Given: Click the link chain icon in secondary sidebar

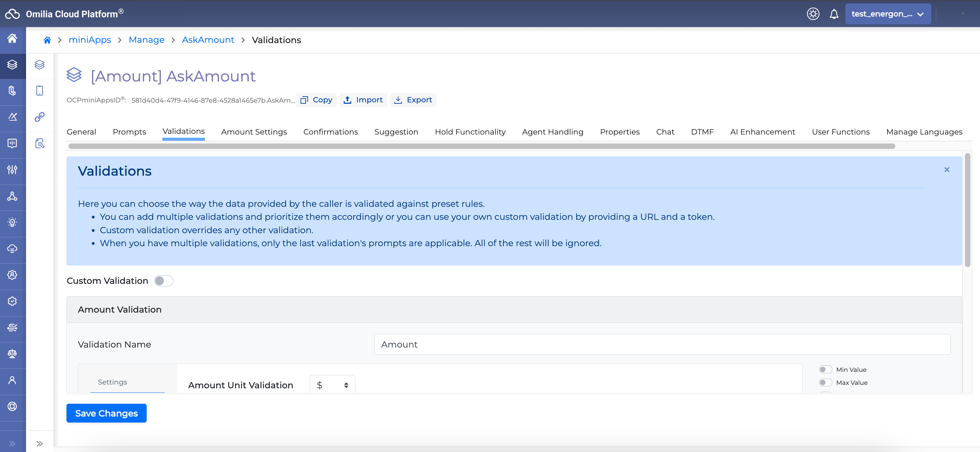Looking at the screenshot, I should coord(39,117).
